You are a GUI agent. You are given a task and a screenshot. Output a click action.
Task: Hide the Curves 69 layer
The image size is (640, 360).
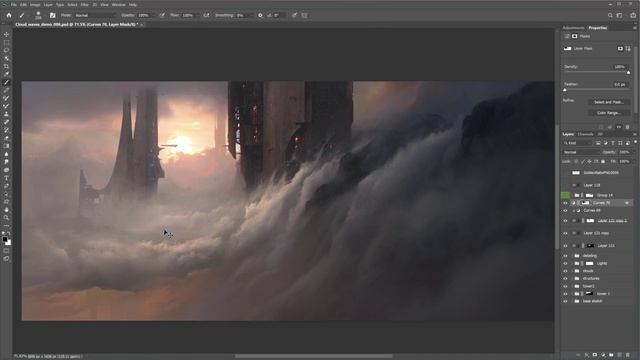pyautogui.click(x=565, y=211)
